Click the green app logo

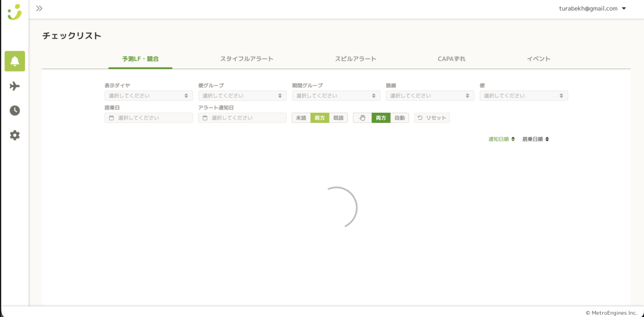(x=15, y=12)
